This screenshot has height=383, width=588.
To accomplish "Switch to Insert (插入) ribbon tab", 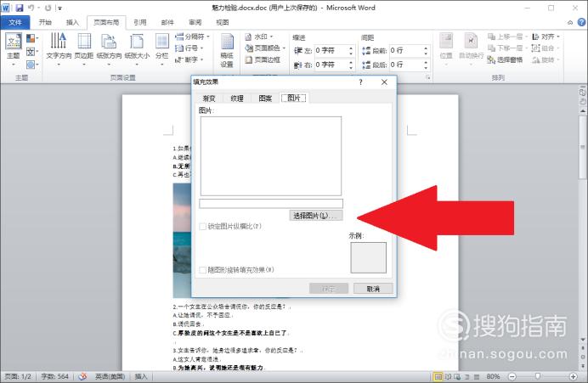I will click(72, 22).
